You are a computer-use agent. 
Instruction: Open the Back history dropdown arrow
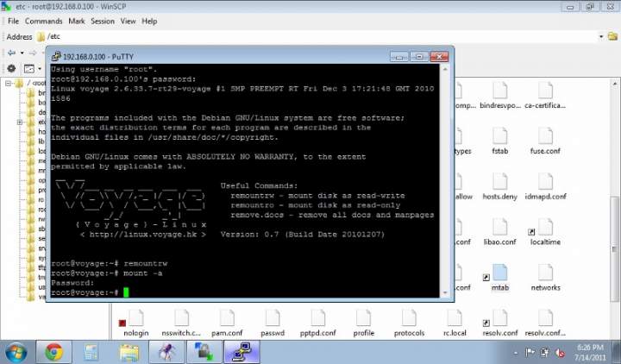coord(22,53)
